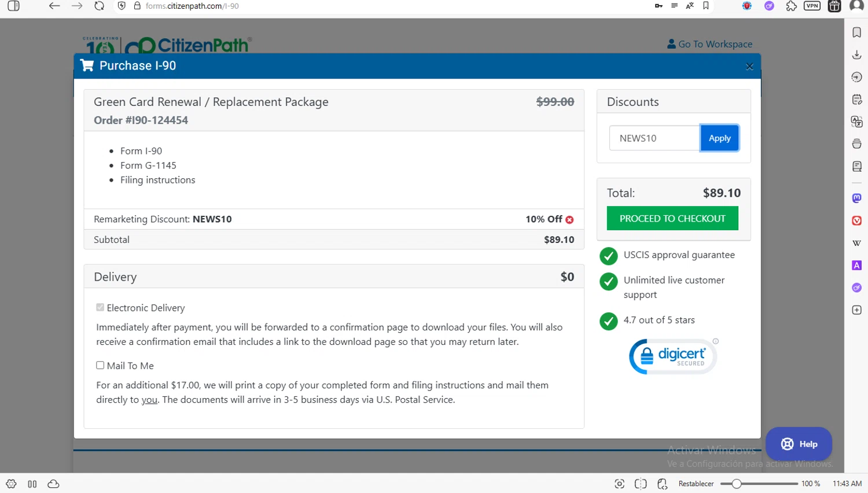Bookmark this page from address bar

pos(706,6)
